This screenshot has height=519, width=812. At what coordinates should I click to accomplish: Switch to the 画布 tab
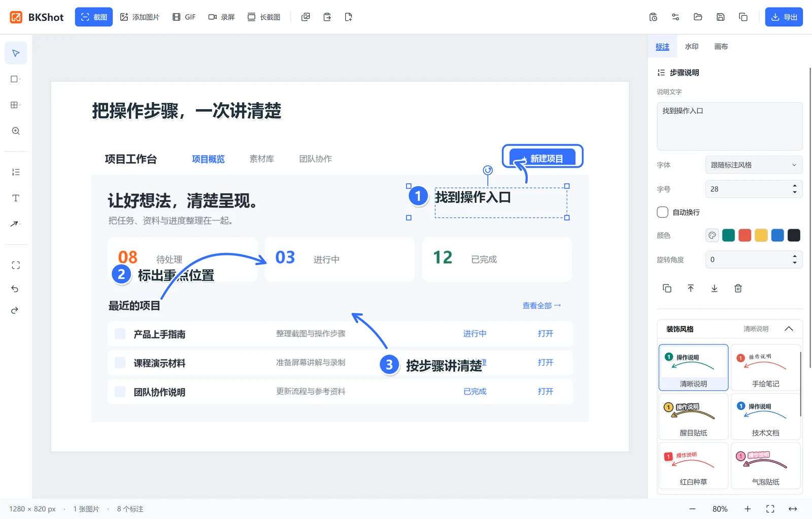tap(721, 47)
